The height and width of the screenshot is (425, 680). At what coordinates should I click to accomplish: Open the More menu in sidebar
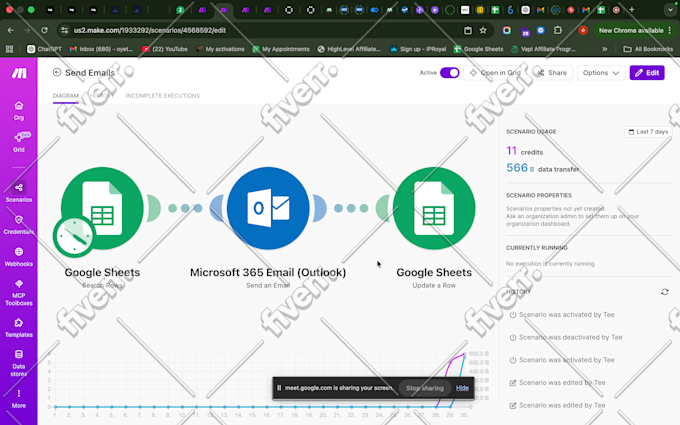point(19,399)
